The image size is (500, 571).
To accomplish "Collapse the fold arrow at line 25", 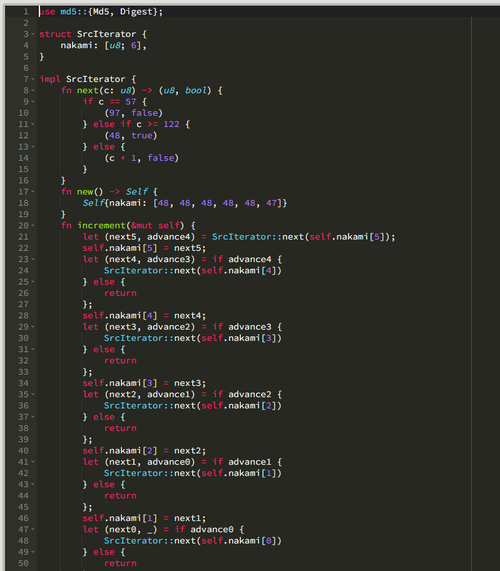I will tap(33, 282).
